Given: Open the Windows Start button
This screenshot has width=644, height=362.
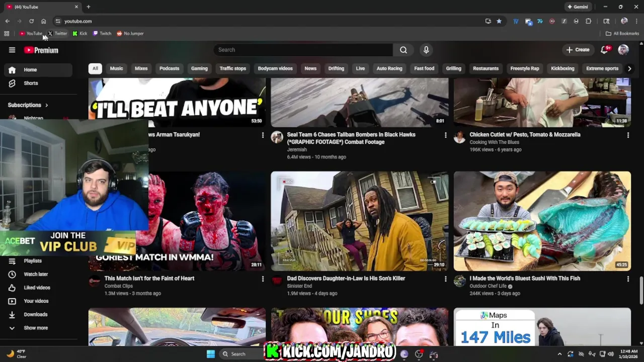Looking at the screenshot, I should click(211, 354).
